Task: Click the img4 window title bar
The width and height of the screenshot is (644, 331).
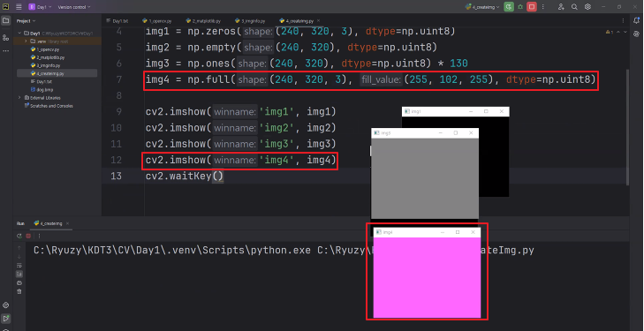Action: [x=427, y=232]
